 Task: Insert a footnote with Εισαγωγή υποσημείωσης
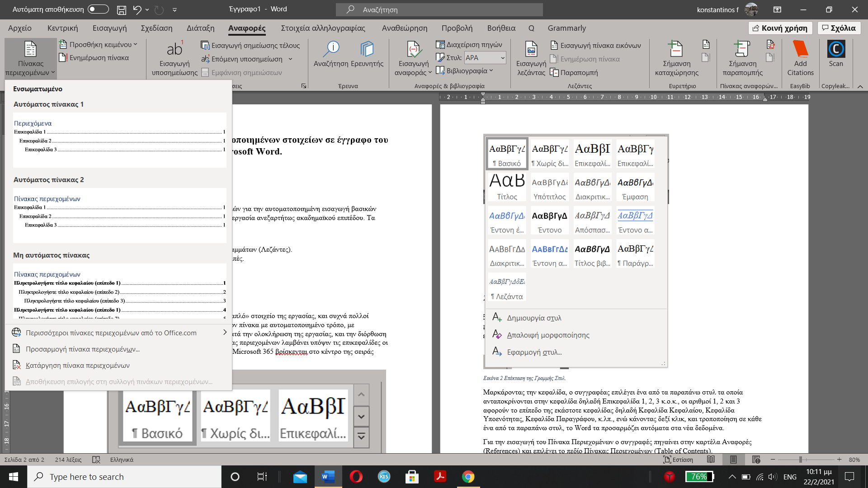[x=175, y=59]
